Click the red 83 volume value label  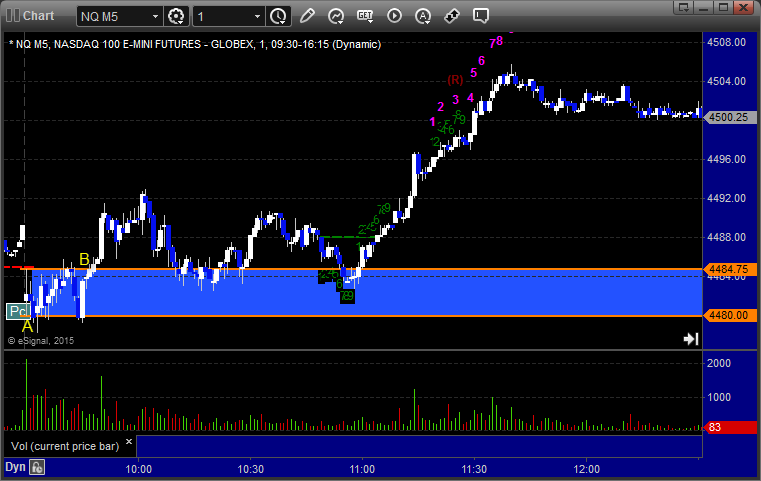coord(729,427)
